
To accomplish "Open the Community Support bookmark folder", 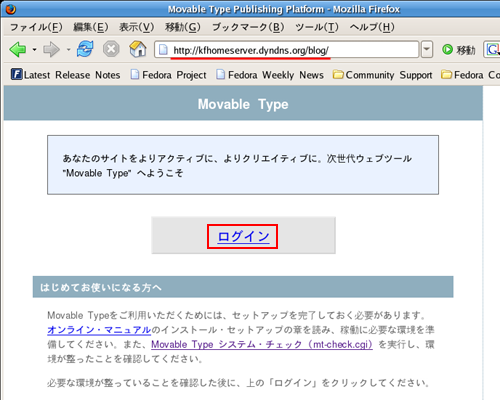I will (x=383, y=75).
